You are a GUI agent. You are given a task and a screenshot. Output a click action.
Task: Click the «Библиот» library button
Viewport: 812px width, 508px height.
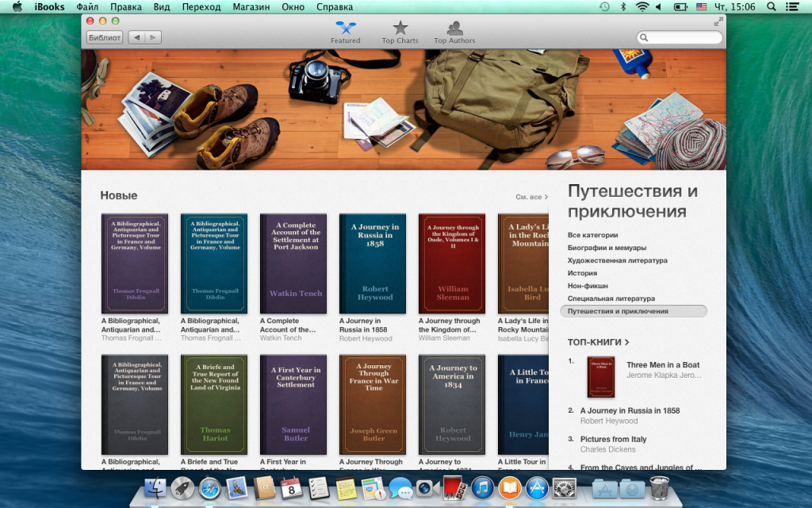(x=105, y=37)
